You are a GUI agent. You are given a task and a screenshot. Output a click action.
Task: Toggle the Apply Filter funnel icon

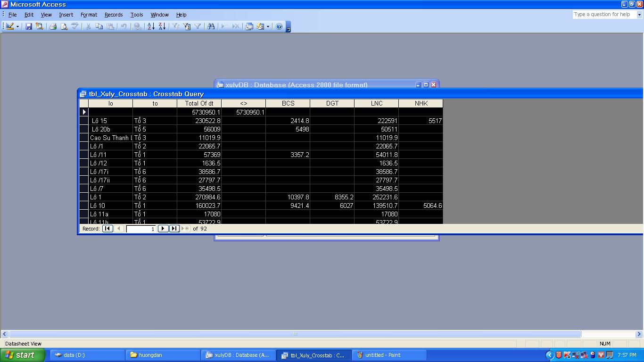tap(198, 26)
